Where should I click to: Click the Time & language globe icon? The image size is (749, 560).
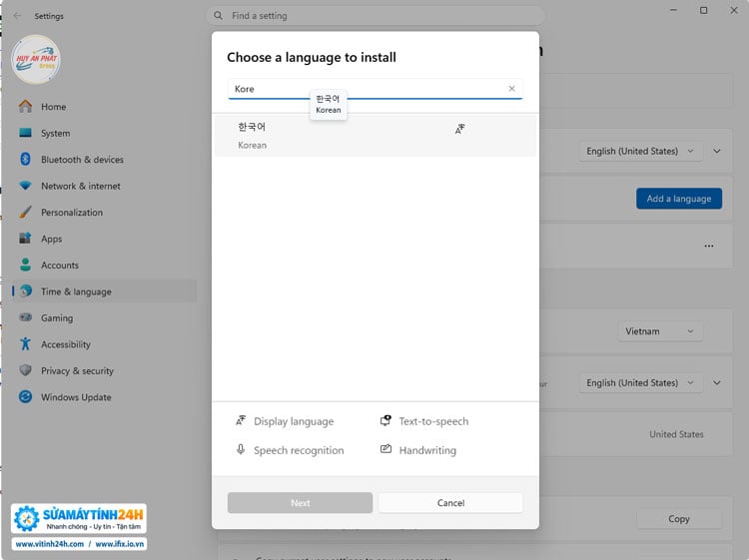[25, 290]
